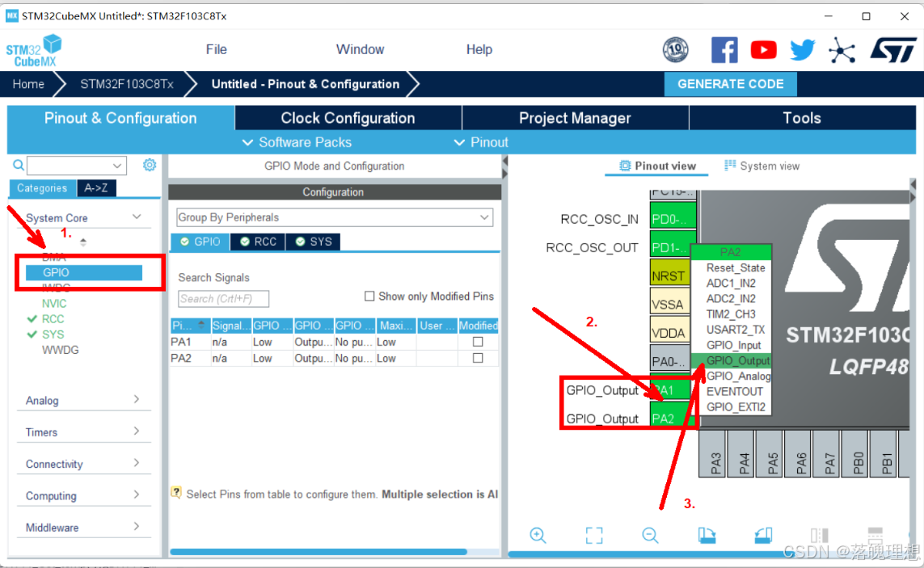
Task: Open the Group By Peripherals dropdown
Action: [x=335, y=217]
